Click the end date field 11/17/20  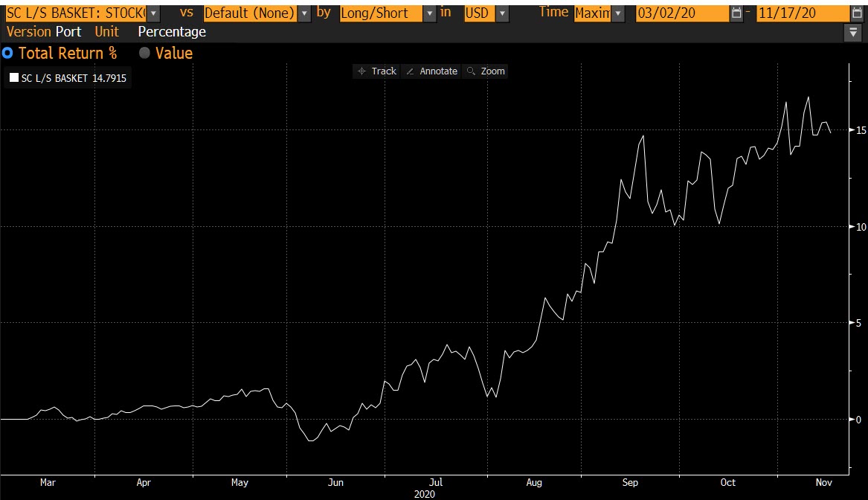pos(801,13)
